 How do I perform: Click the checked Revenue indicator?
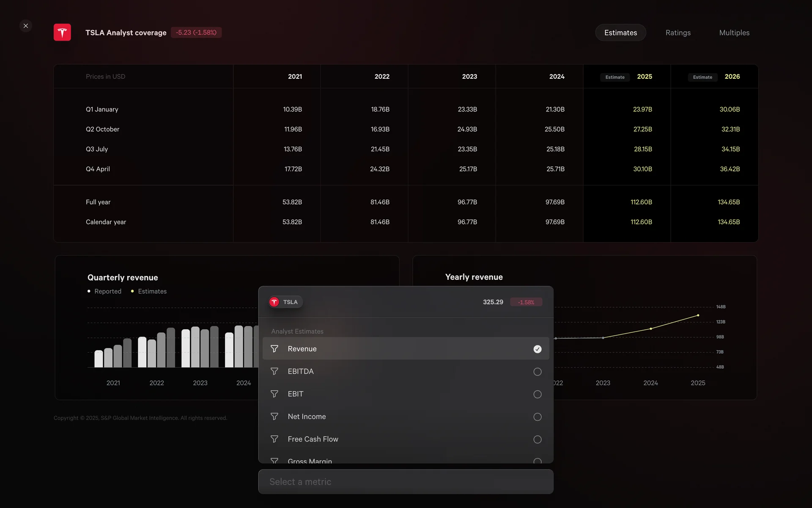pyautogui.click(x=537, y=349)
